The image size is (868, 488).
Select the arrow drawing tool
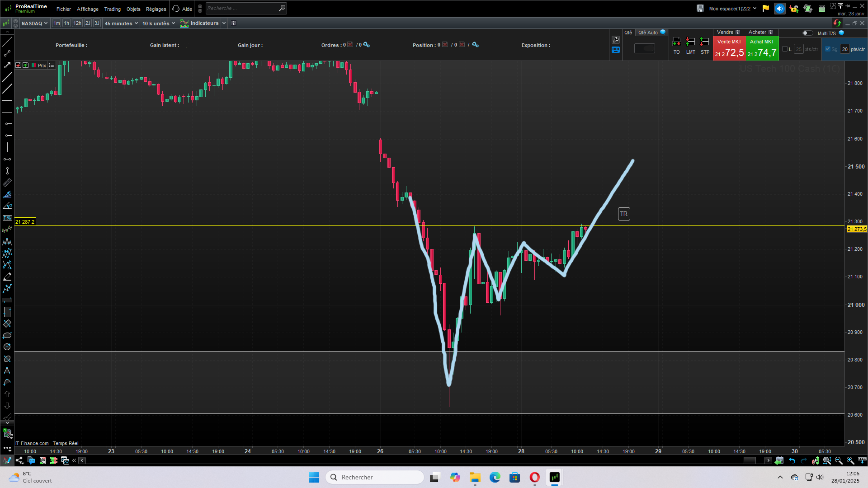coord(7,65)
